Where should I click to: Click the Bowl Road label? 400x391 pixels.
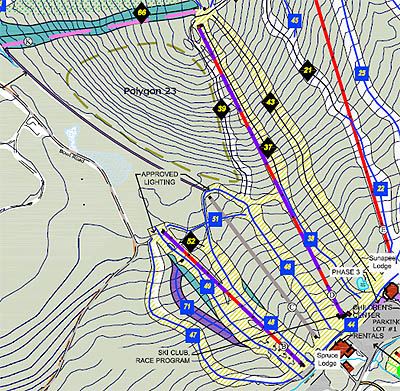(x=73, y=157)
